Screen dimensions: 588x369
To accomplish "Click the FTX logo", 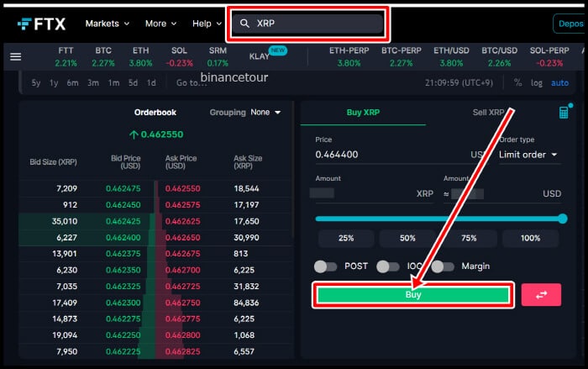I will [x=42, y=24].
